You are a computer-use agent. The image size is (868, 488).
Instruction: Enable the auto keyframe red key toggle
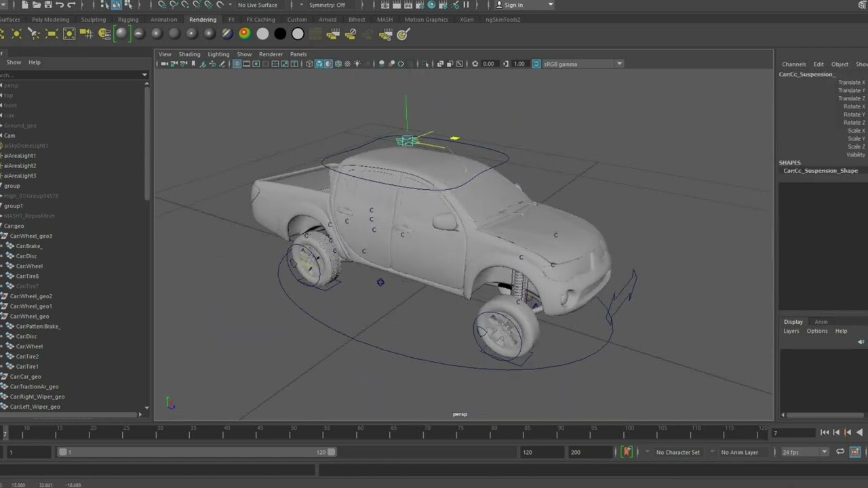click(627, 451)
